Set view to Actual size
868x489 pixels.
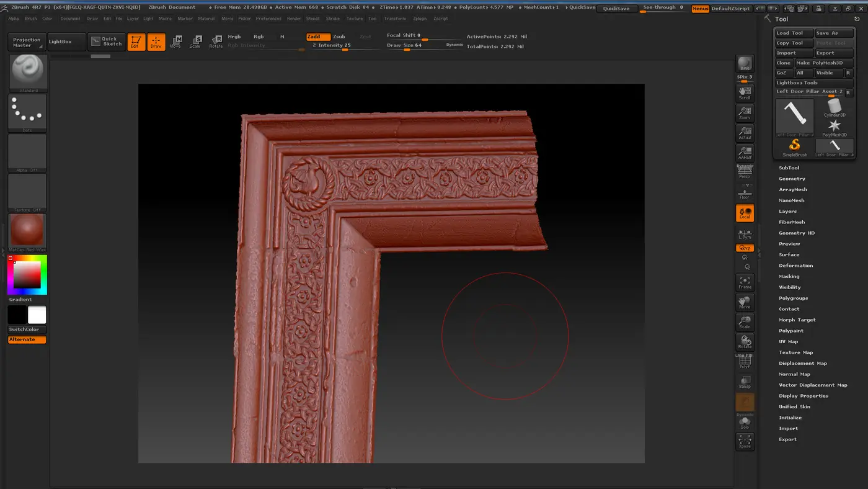click(x=745, y=133)
